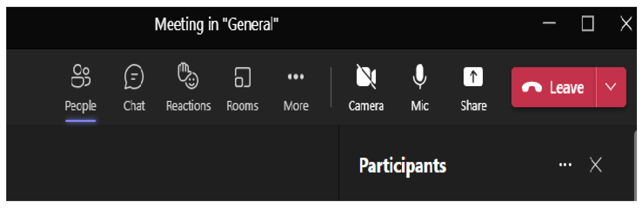Open More actions menu

(x=296, y=88)
